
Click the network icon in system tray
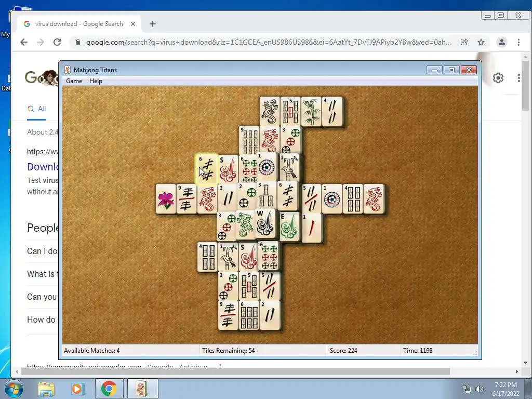coord(467,389)
